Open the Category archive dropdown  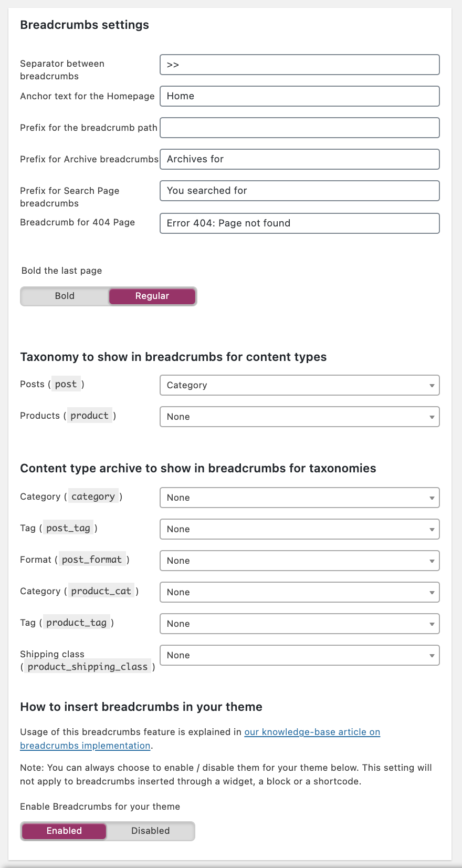pos(299,498)
